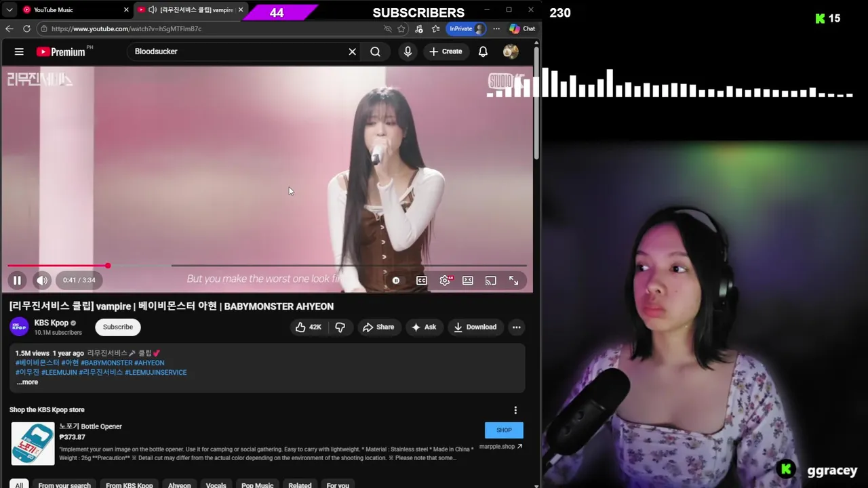
Task: Click the Bottle Opener product thumbnail
Action: 33,443
